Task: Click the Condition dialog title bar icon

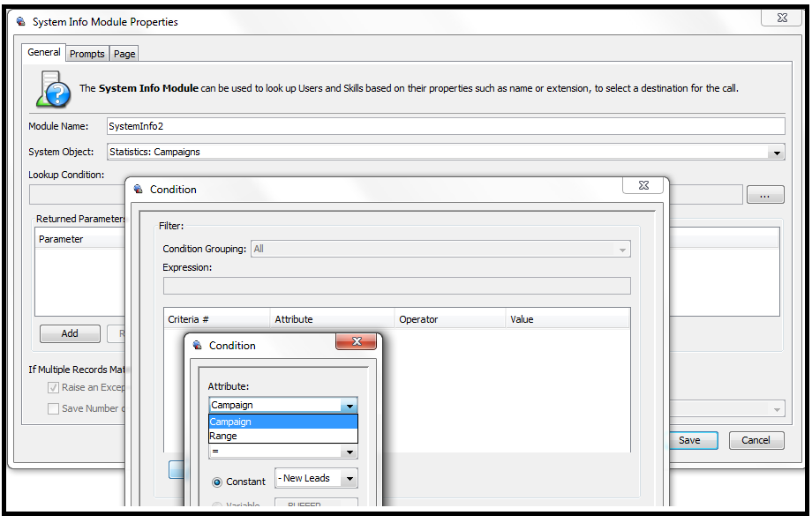Action: [x=139, y=189]
